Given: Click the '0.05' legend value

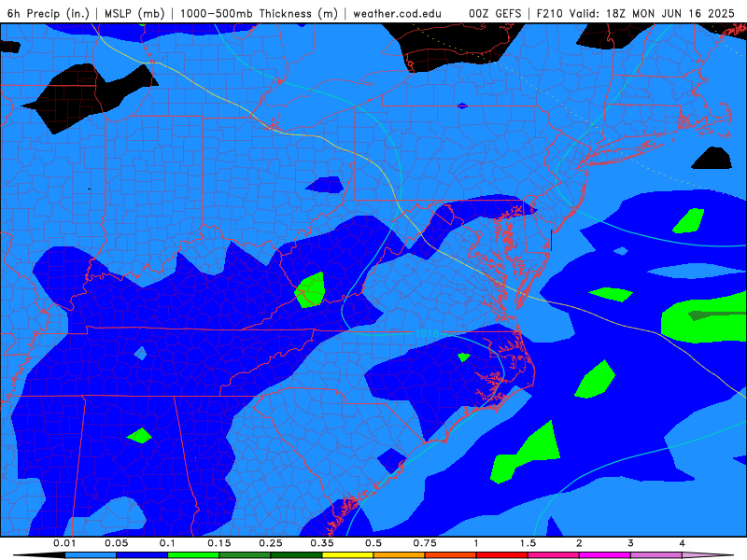Looking at the screenshot, I should (117, 543).
